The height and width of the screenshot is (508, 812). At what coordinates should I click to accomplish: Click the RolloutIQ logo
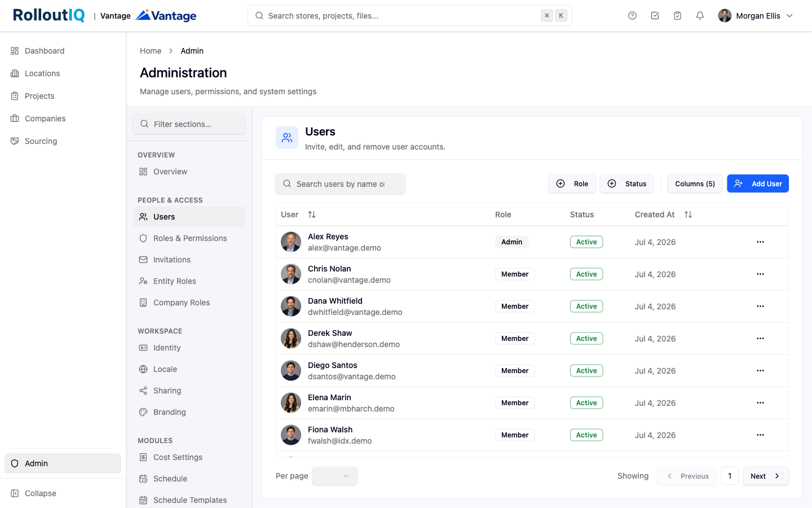(x=49, y=15)
